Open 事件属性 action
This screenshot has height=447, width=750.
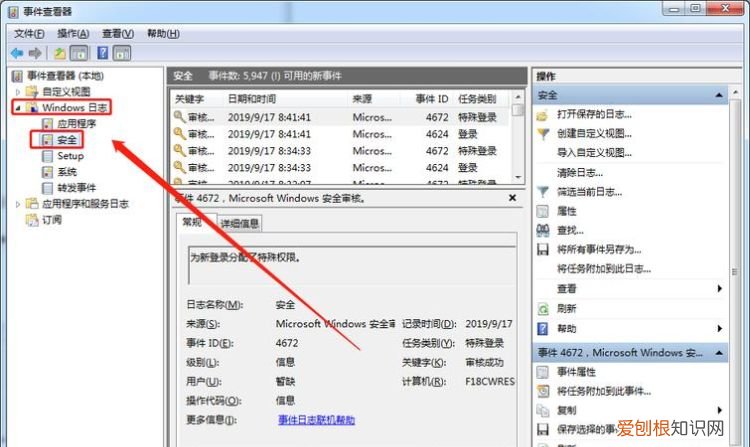coord(576,372)
